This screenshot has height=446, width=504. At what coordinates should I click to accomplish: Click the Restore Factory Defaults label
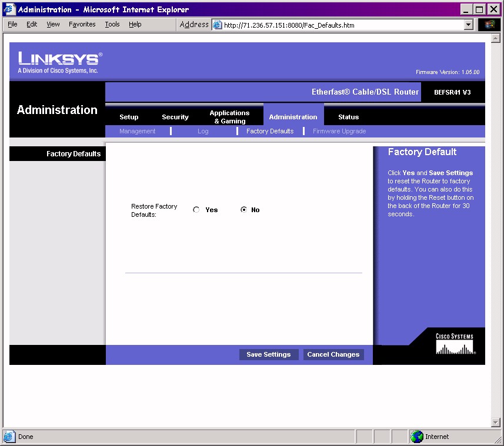tap(154, 210)
